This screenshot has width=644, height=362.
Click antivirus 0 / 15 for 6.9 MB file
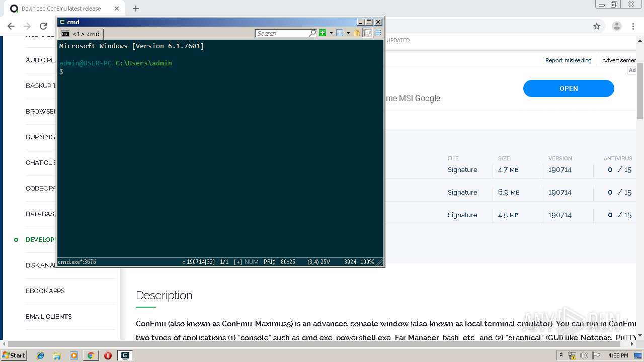pyautogui.click(x=619, y=192)
